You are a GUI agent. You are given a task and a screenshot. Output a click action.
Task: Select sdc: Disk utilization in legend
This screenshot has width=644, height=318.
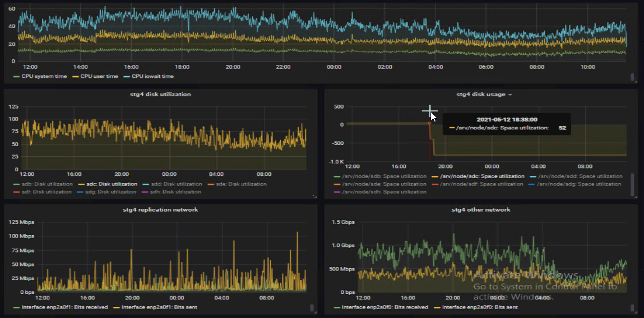(x=112, y=184)
